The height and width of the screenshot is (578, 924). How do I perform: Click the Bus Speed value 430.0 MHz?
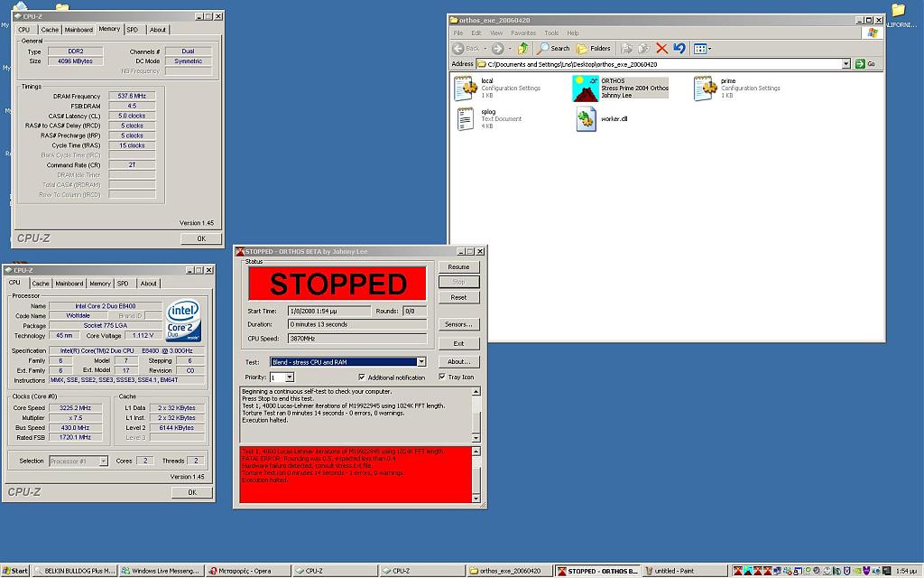click(x=76, y=427)
